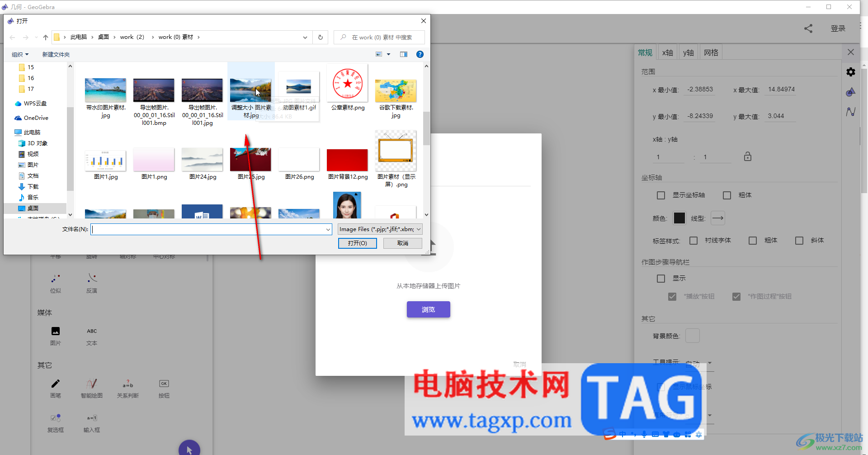The width and height of the screenshot is (868, 455).
Task: Click the up-folder arrow in Open dialog
Action: coord(46,37)
